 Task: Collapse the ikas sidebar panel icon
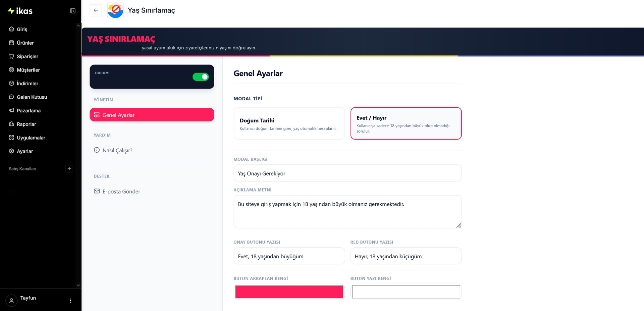[73, 11]
